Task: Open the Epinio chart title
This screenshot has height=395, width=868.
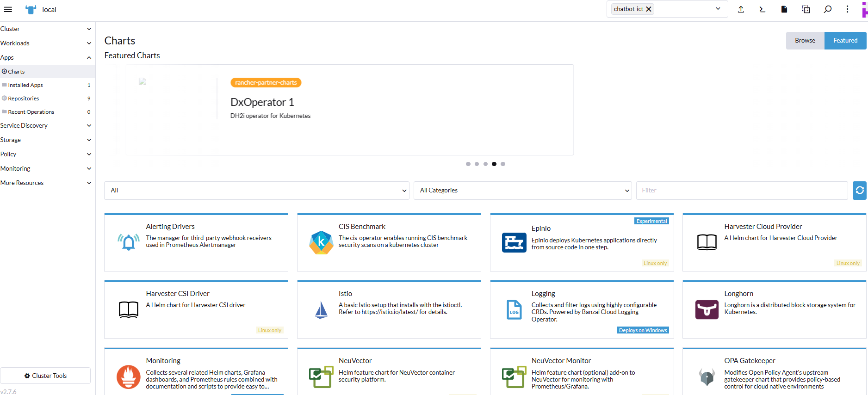Action: 541,228
